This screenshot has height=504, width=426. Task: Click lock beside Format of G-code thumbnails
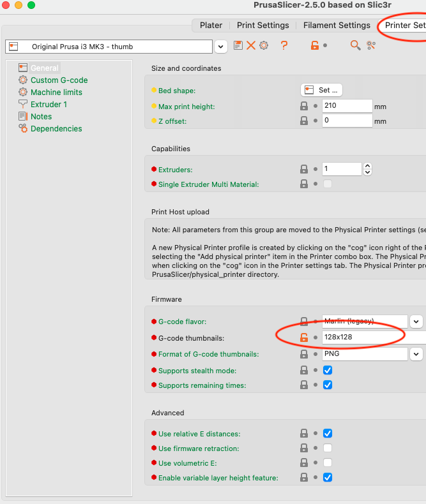pos(304,354)
